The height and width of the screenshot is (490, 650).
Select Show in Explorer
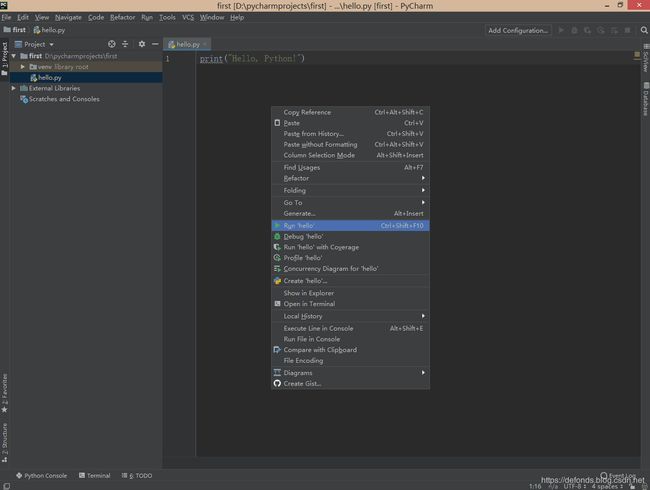(x=350, y=293)
